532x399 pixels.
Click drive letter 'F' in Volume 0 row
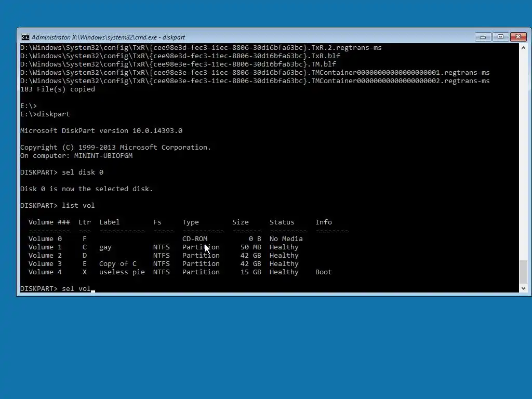point(85,238)
